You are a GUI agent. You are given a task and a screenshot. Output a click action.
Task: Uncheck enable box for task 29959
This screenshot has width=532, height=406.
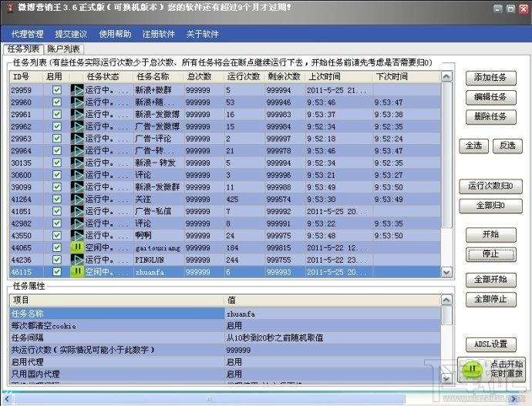point(57,90)
